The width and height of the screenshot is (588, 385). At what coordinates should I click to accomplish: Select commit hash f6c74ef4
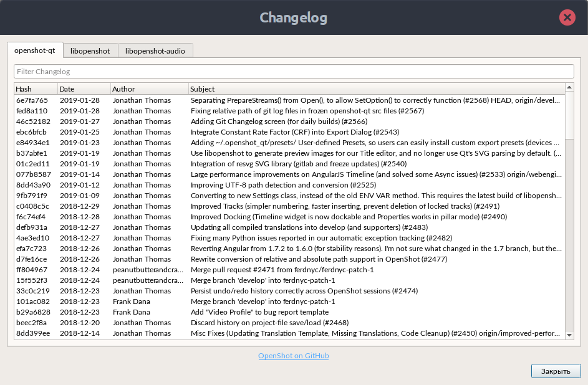[x=31, y=217]
